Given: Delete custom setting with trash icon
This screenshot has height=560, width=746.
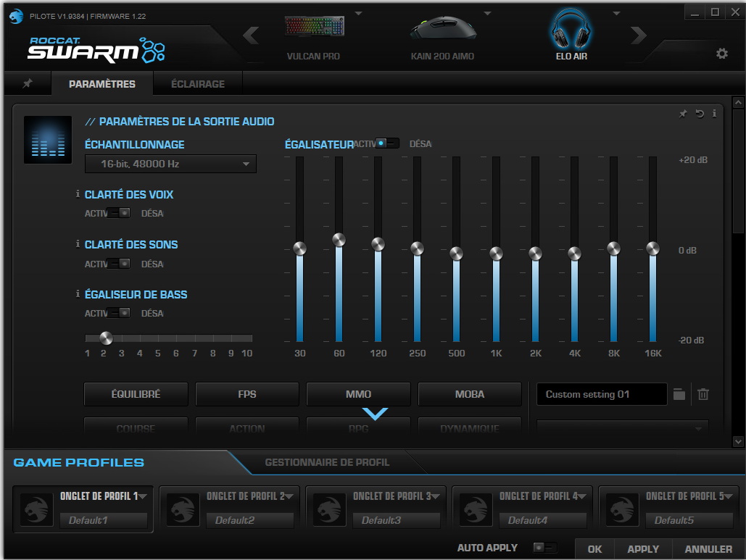Looking at the screenshot, I should [x=703, y=394].
